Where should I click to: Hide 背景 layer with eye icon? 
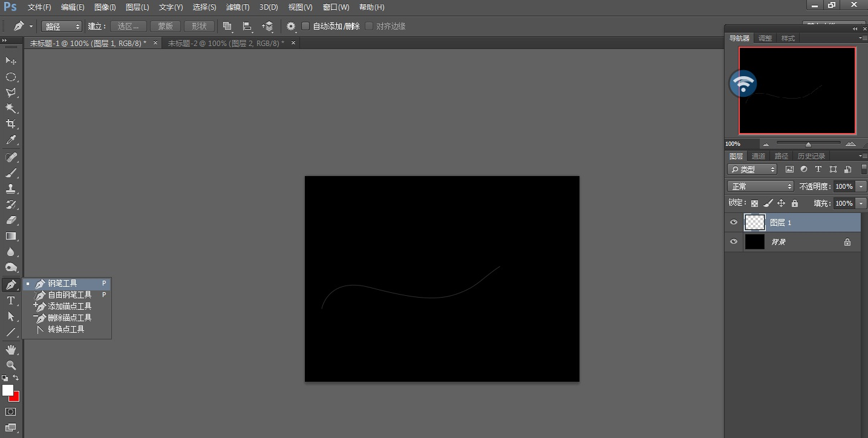[x=734, y=241]
